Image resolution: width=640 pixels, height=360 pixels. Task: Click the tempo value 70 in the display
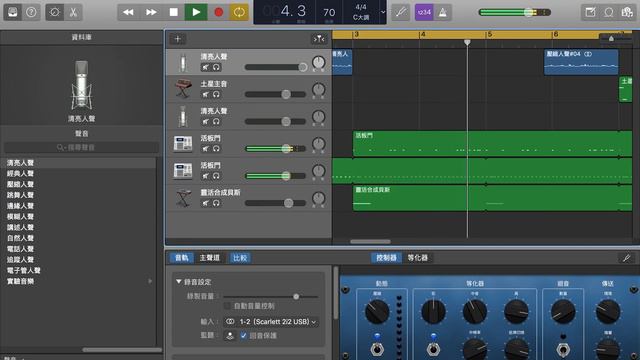pyautogui.click(x=329, y=12)
